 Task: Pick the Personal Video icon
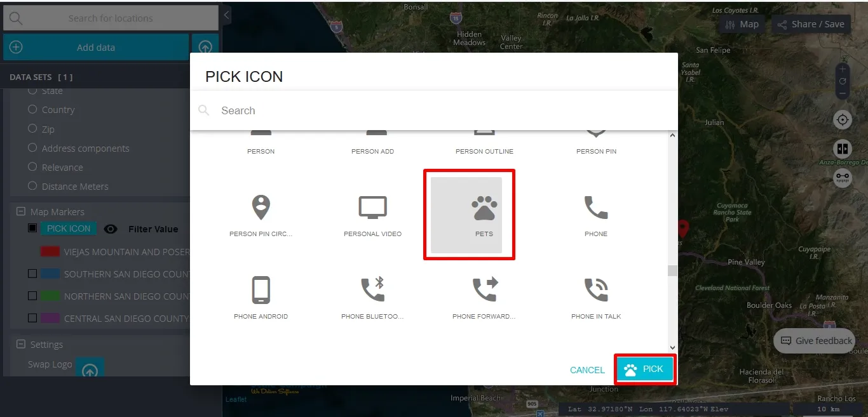[x=372, y=208]
